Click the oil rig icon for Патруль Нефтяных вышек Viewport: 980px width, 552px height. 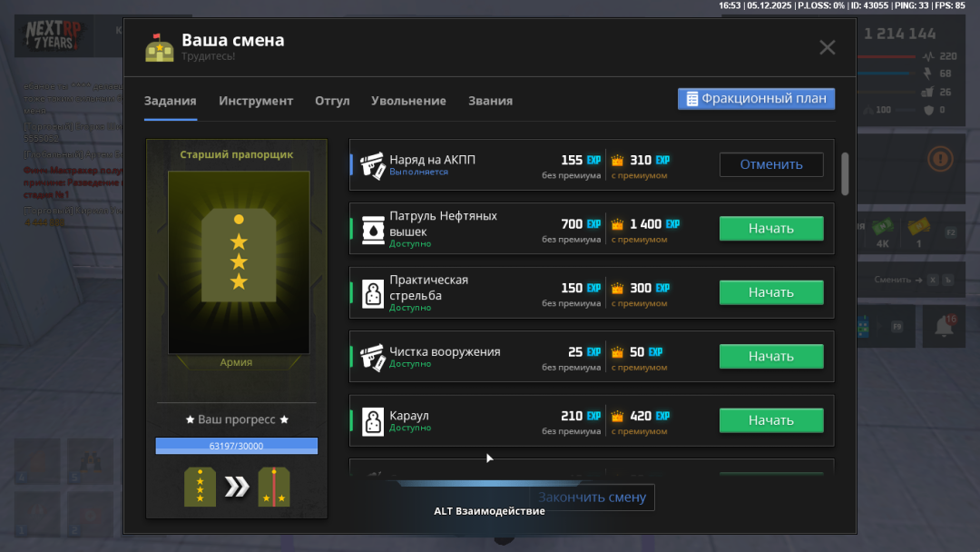pos(372,228)
